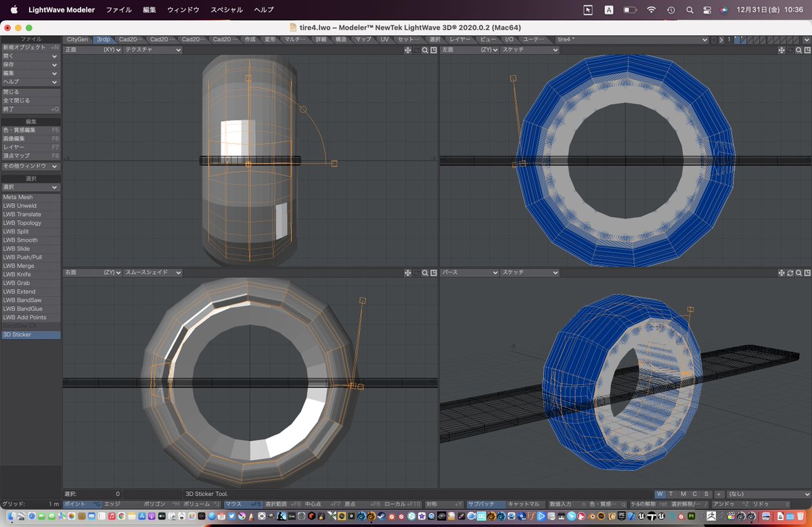The height and width of the screenshot is (527, 812).
Task: Toggle the W vertex map mode button
Action: [661, 495]
